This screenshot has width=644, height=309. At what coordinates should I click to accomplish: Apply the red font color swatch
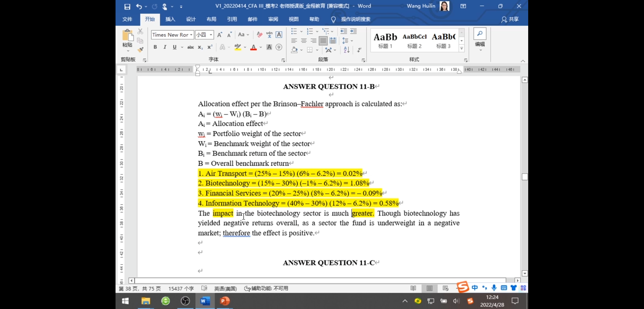[x=253, y=47]
